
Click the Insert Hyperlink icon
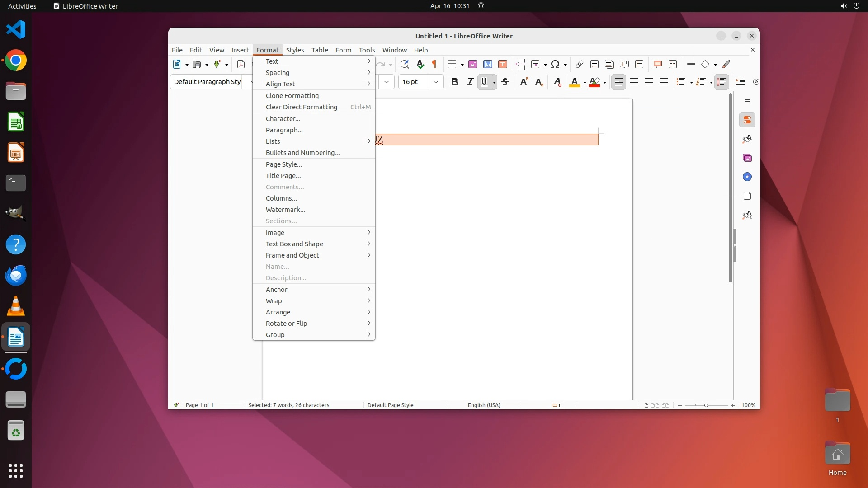pyautogui.click(x=579, y=64)
